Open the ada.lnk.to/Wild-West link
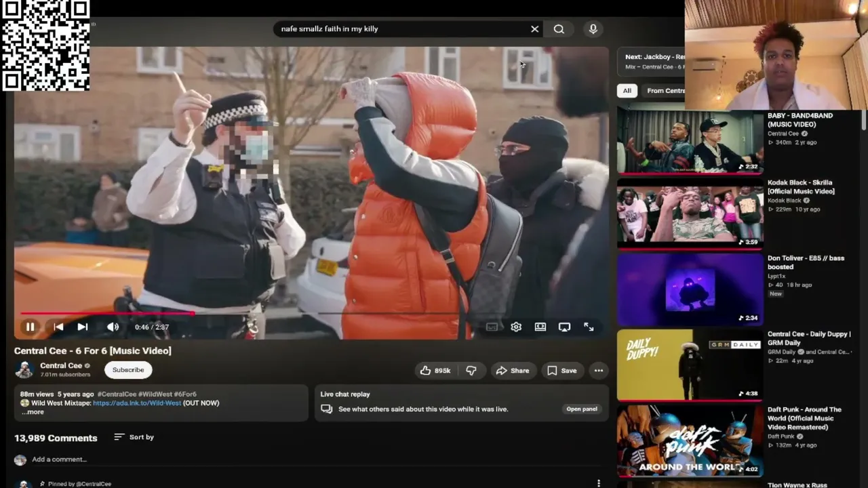This screenshot has width=868, height=488. [x=137, y=403]
